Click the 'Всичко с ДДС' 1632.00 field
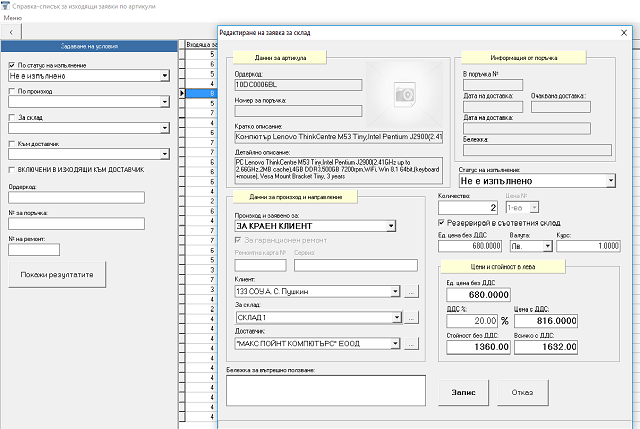 (546, 347)
